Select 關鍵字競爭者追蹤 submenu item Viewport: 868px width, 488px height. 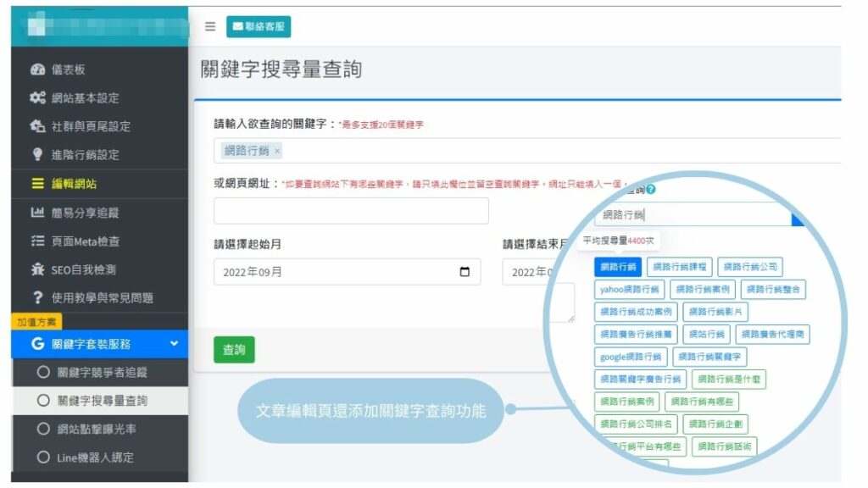coord(100,373)
